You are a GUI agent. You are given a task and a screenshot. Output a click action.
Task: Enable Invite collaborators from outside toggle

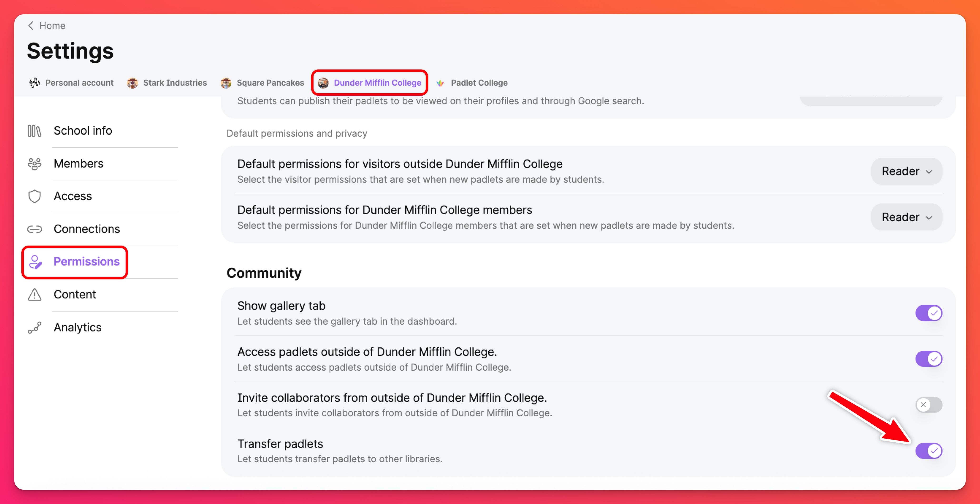[x=928, y=405]
